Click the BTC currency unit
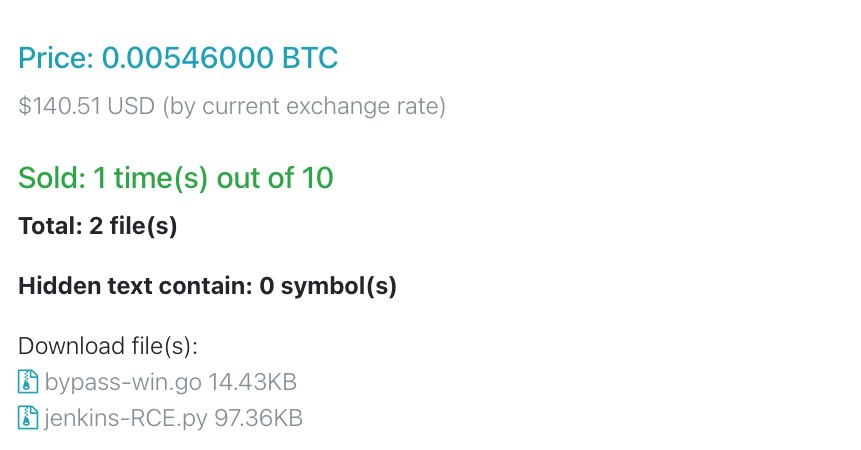Screen dimensions: 861x450 click(x=309, y=58)
